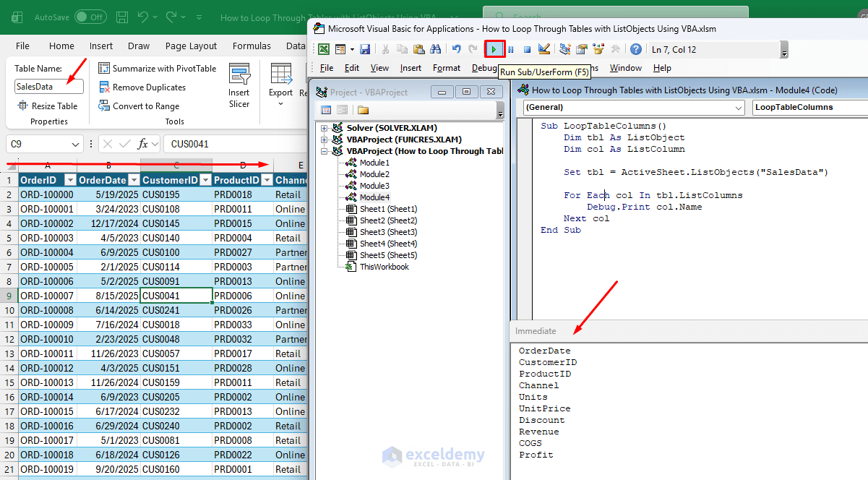Image resolution: width=868 pixels, height=480 pixels.
Task: Click the Insert Slicer button
Action: coord(239,85)
